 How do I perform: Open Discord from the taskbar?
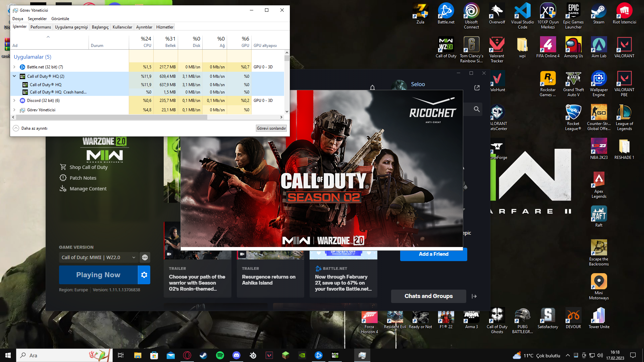pyautogui.click(x=236, y=355)
